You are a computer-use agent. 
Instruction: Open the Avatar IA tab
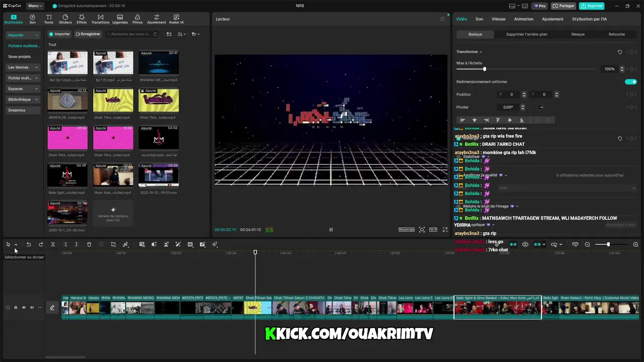click(x=176, y=19)
